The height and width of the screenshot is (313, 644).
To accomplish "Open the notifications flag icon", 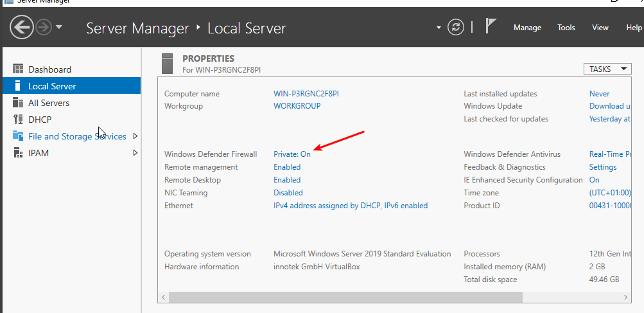I will (x=491, y=27).
